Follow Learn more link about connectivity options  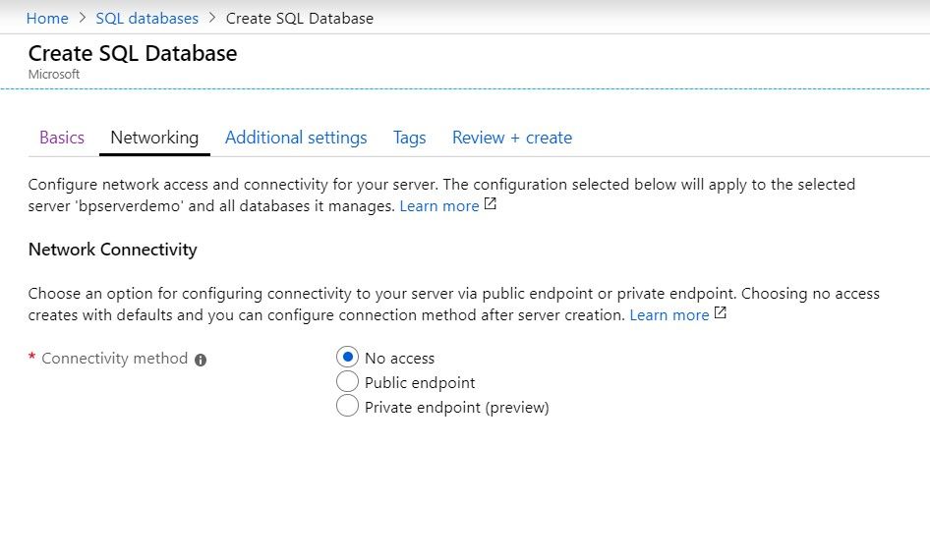click(x=668, y=315)
